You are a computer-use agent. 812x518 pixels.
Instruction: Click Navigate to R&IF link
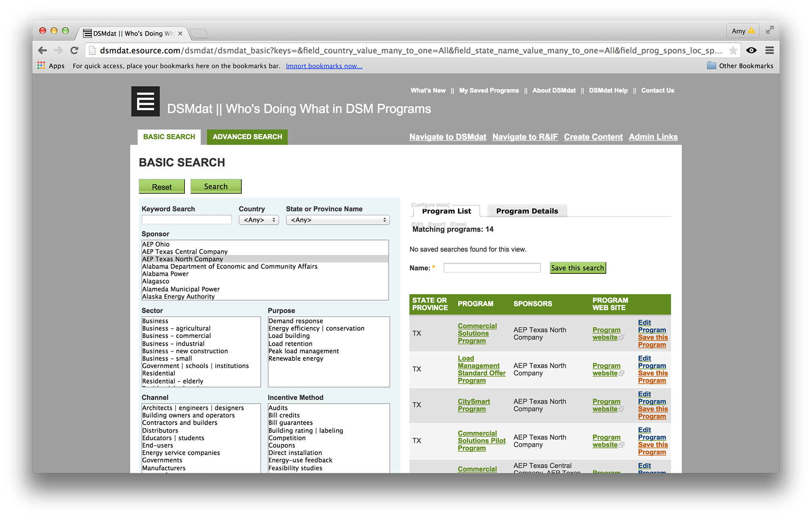click(525, 137)
